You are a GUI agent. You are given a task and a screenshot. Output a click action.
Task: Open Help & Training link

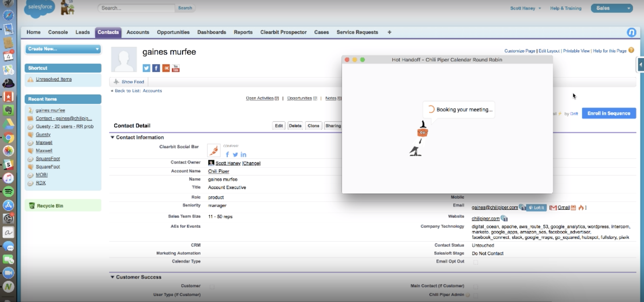[566, 8]
